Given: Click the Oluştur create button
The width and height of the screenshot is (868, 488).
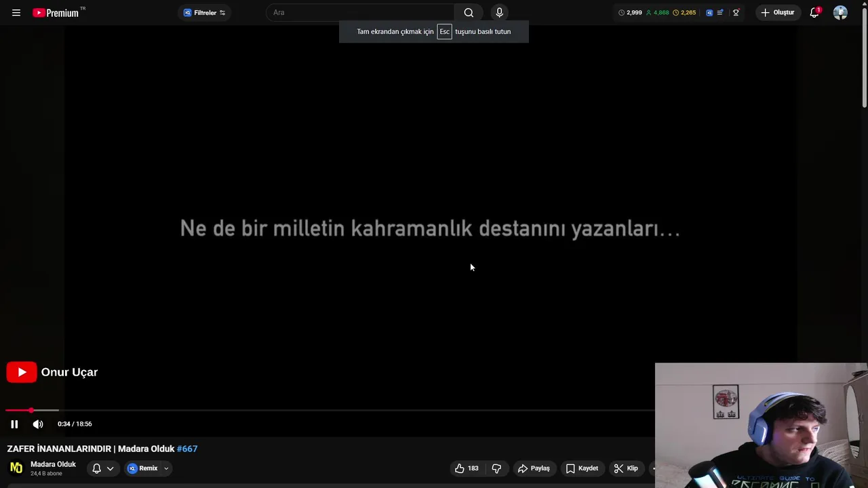Looking at the screenshot, I should point(778,12).
